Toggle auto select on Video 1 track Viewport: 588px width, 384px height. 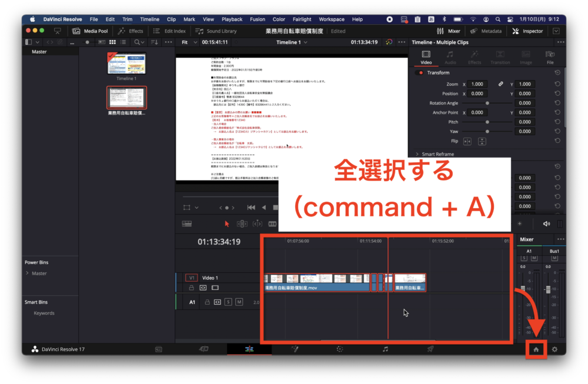click(x=203, y=288)
